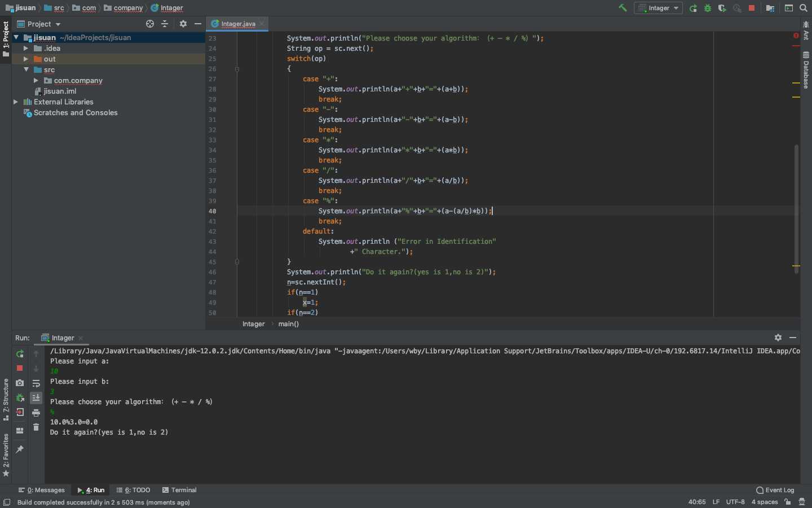This screenshot has height=508, width=812.
Task: Expand the out folder
Action: click(x=26, y=59)
